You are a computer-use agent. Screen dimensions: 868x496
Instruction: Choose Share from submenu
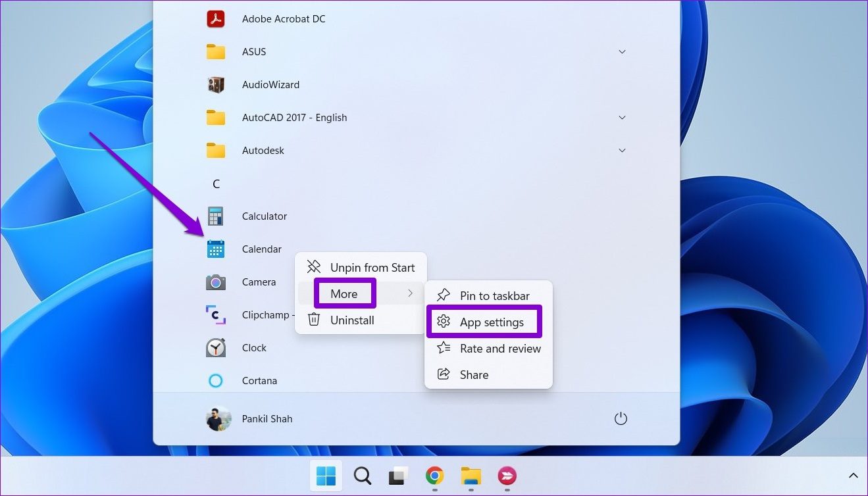point(488,375)
